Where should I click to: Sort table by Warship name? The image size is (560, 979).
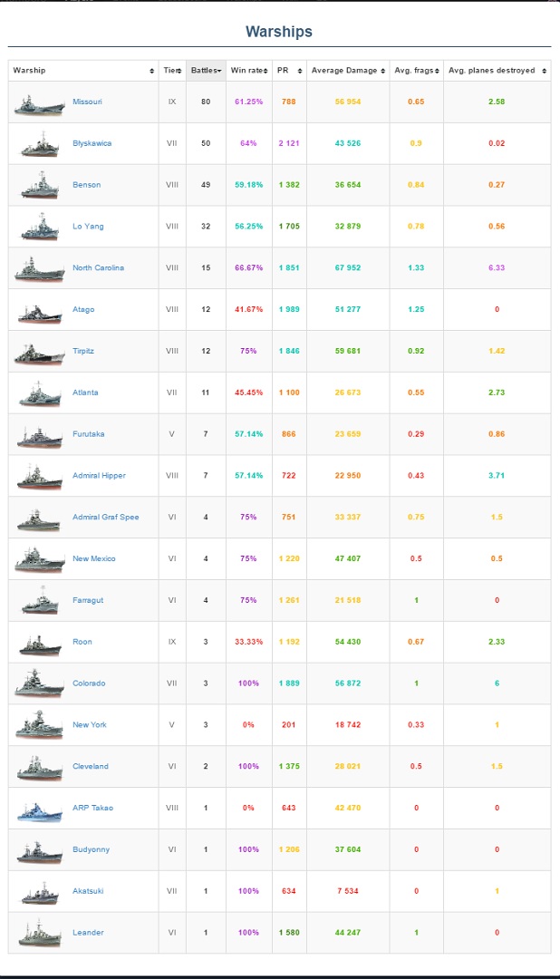point(83,71)
